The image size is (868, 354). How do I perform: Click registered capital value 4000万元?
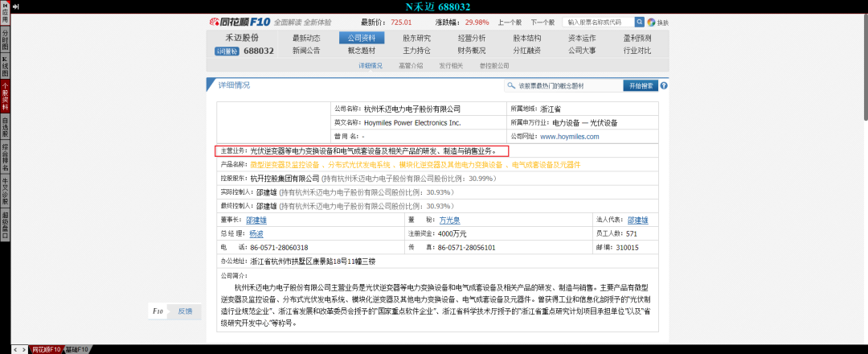(x=452, y=234)
